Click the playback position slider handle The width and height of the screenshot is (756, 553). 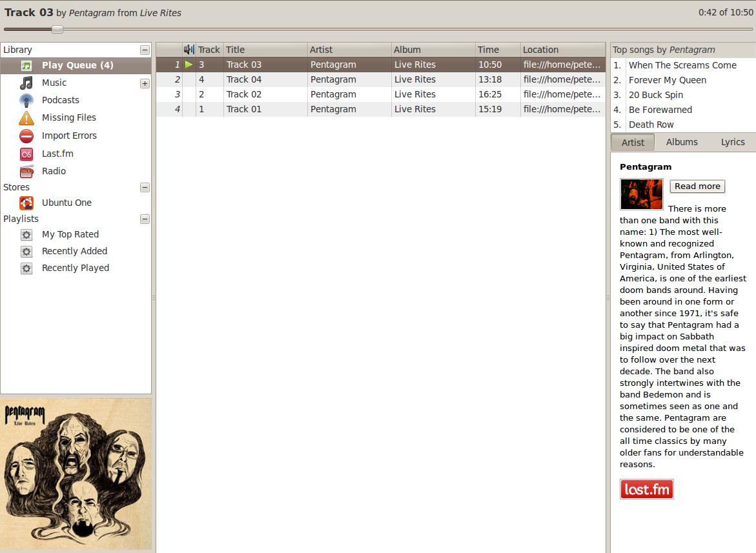click(57, 30)
